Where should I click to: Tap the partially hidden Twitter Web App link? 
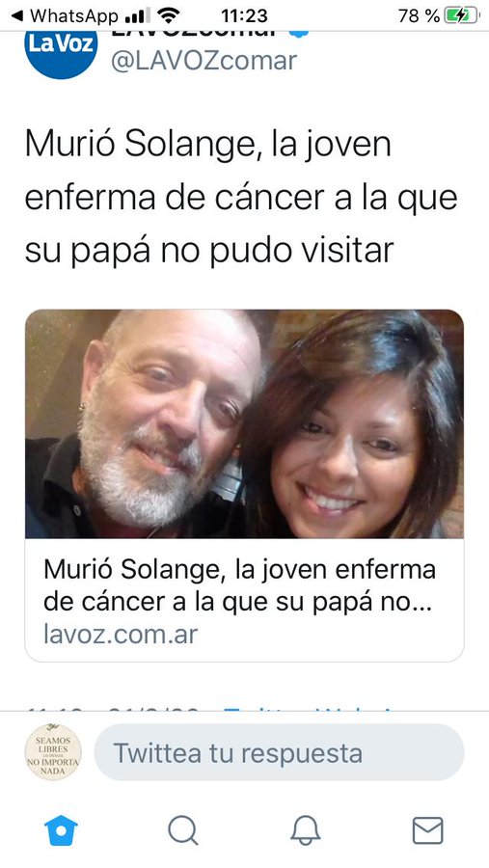311,709
